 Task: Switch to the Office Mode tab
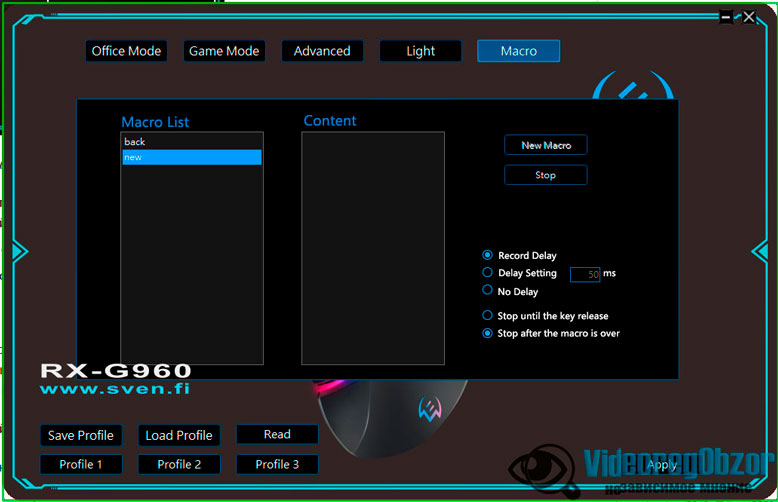coord(126,51)
